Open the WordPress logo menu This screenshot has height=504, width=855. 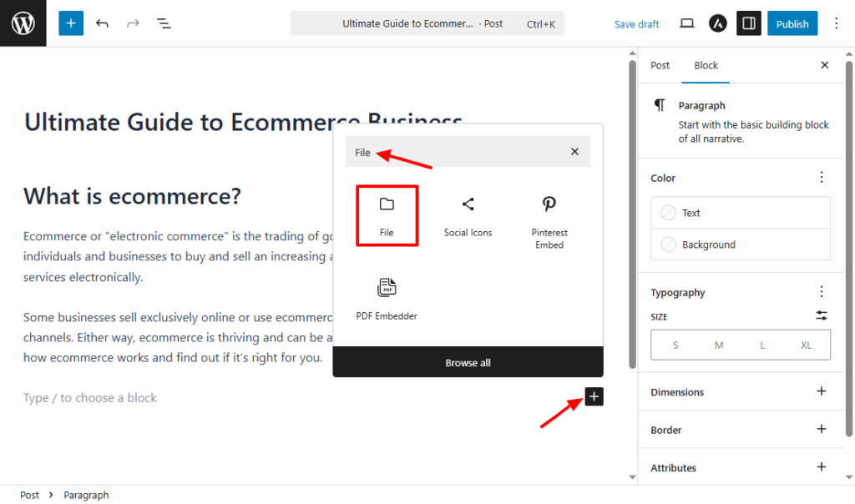pos(23,23)
